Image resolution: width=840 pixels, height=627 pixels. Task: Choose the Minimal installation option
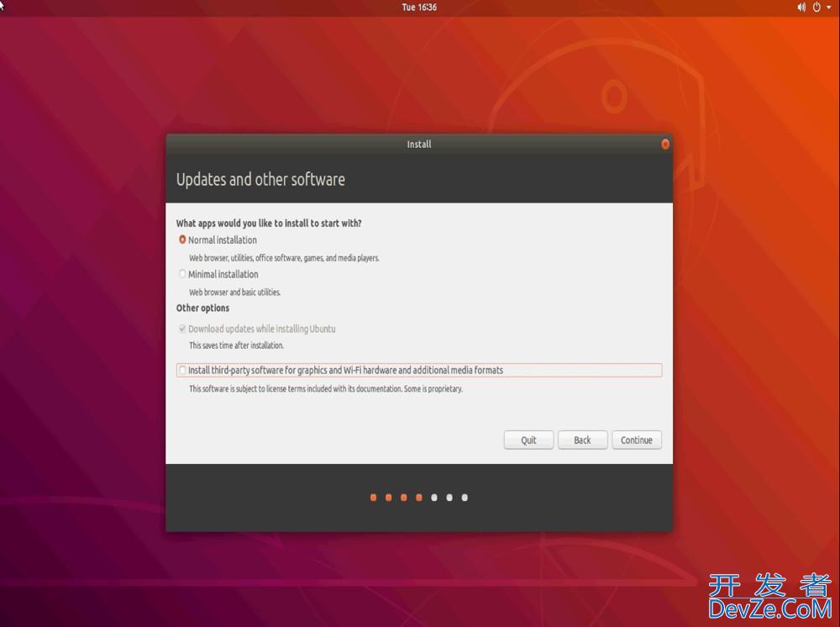coord(182,274)
